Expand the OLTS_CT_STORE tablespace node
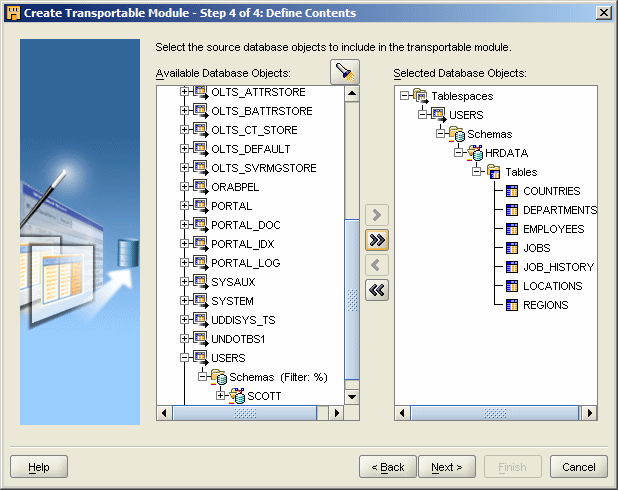Image resolution: width=618 pixels, height=490 pixels. coord(184,130)
